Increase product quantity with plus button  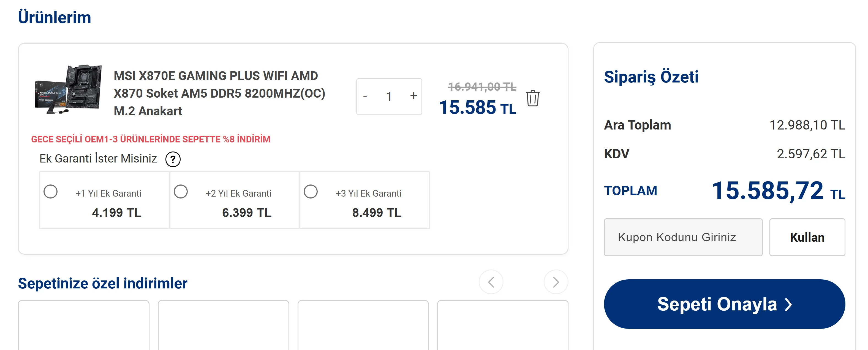[413, 96]
